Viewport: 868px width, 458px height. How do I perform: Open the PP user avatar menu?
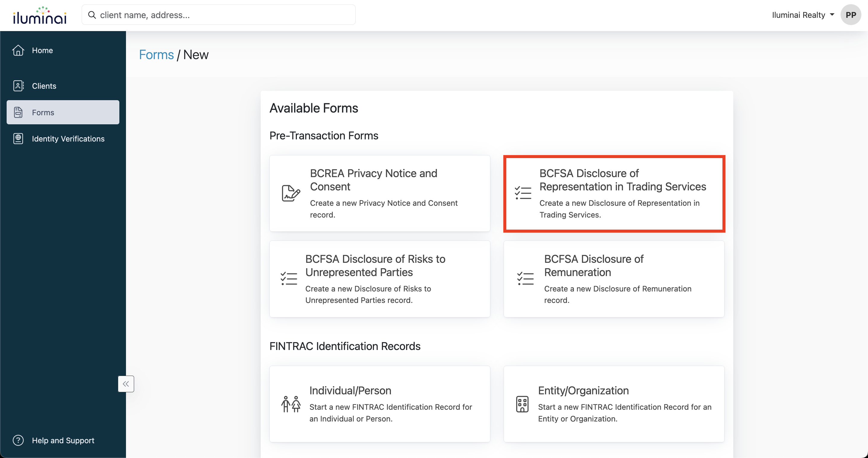(851, 15)
